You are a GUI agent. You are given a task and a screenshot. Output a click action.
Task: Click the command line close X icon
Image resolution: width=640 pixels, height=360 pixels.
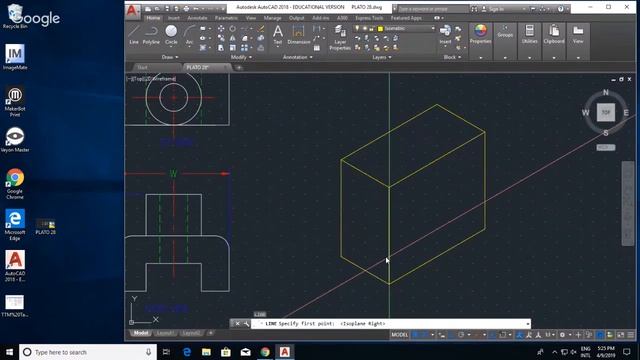[x=238, y=324]
